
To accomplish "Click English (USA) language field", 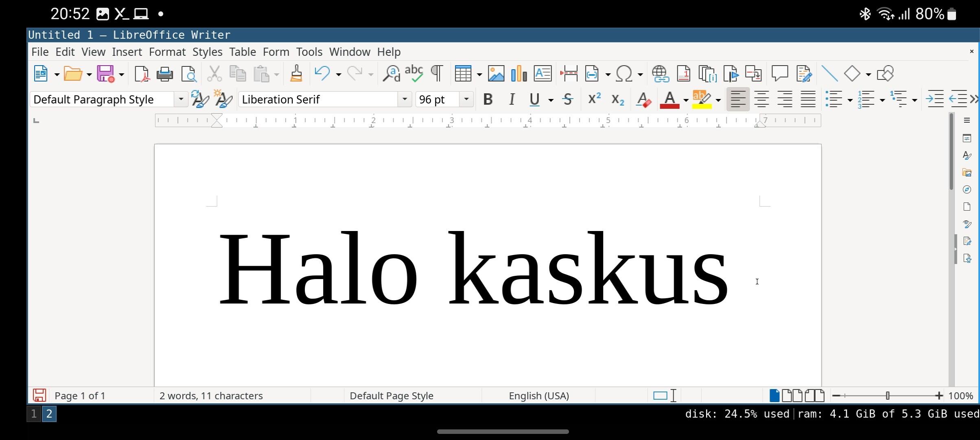I will coord(538,396).
